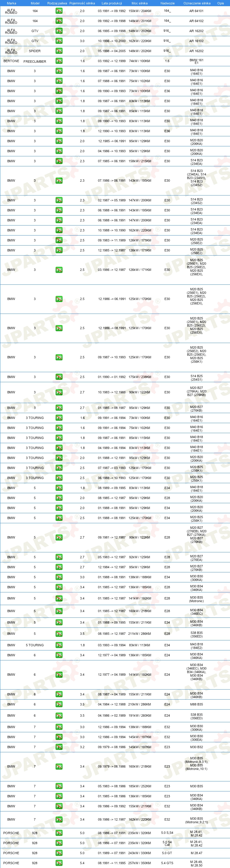Click the fuel icon in the M88 B35 row

(59, 704)
